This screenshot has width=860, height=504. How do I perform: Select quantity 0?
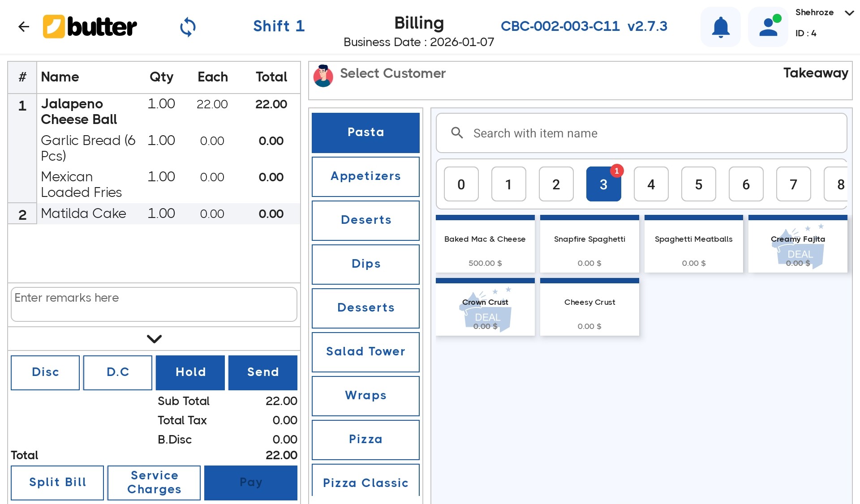tap(461, 184)
